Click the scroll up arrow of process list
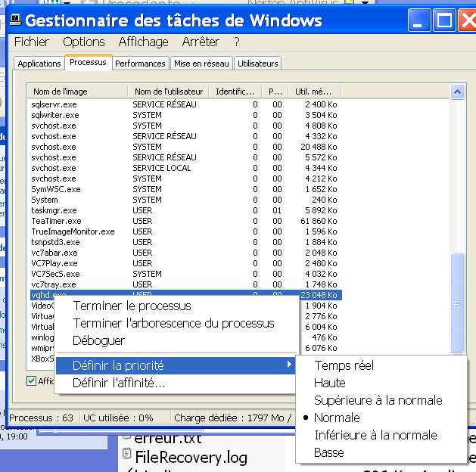 click(x=458, y=92)
